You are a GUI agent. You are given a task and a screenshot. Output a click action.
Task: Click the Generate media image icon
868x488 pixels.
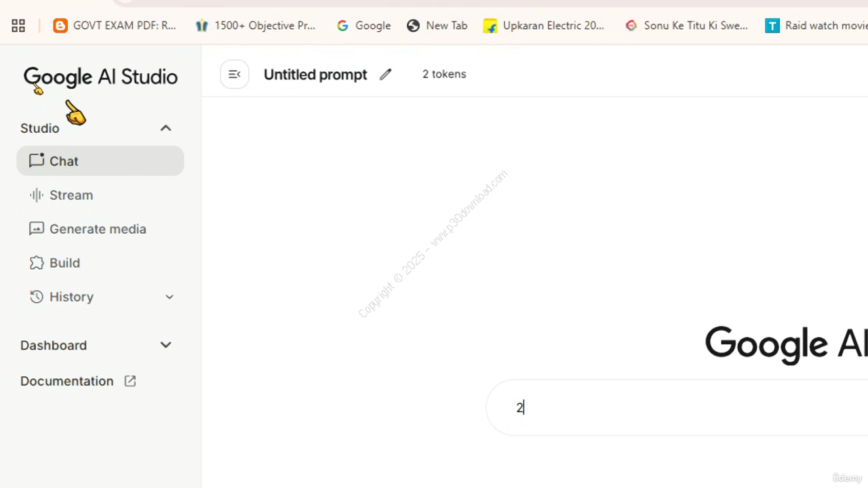pos(37,229)
